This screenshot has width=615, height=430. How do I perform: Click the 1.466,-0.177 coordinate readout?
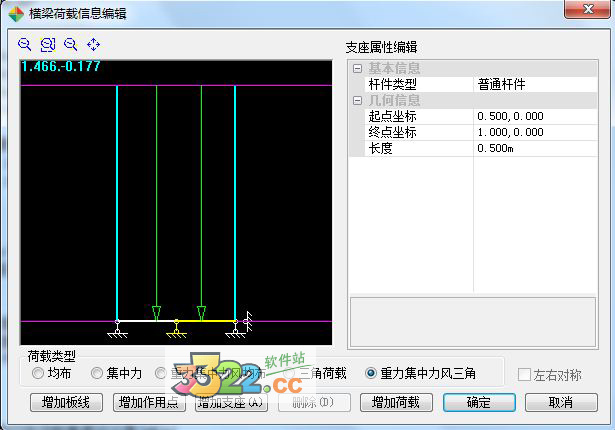point(61,66)
